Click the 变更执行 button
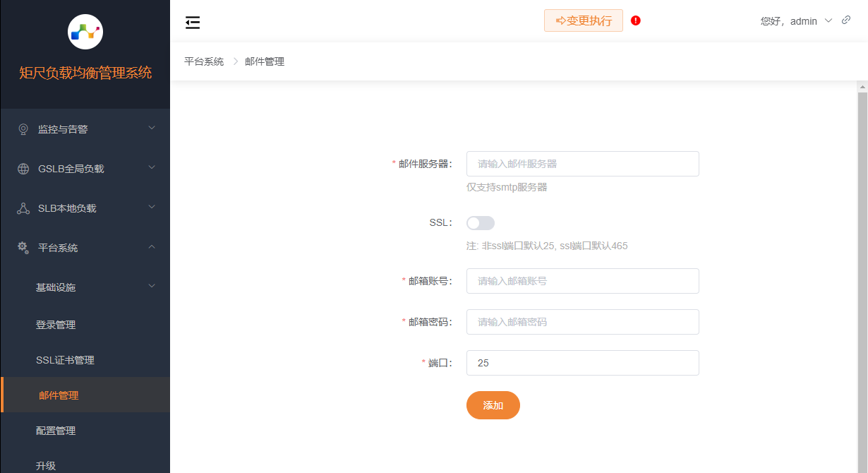 coord(584,20)
